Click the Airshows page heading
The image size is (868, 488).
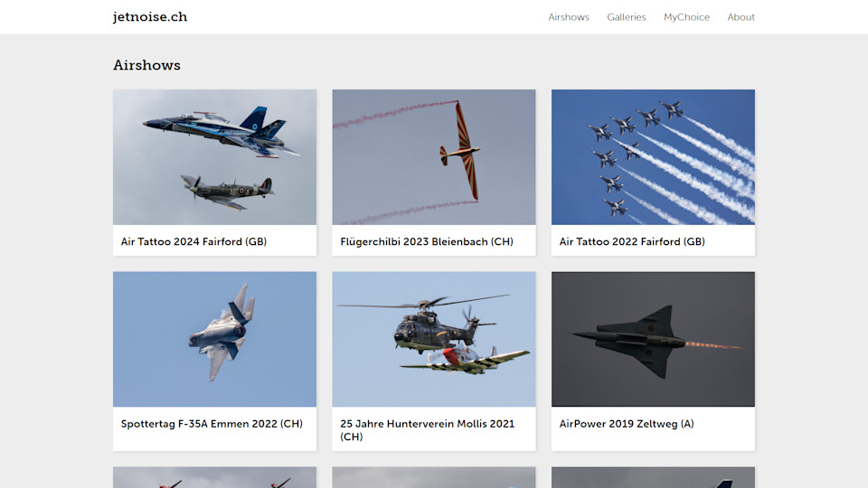point(146,65)
